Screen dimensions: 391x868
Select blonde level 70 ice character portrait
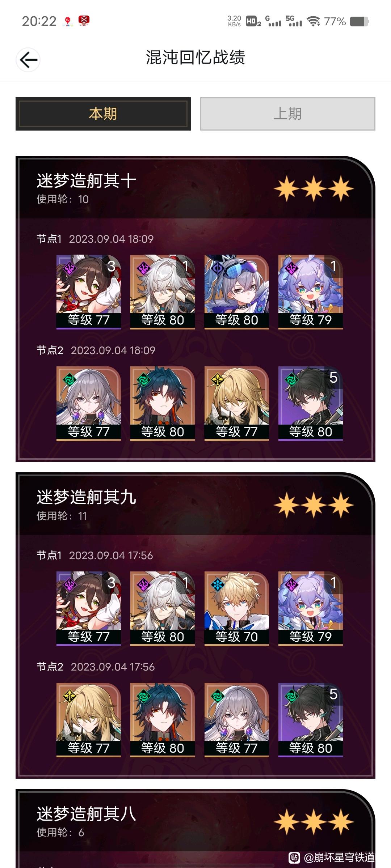[x=237, y=609]
